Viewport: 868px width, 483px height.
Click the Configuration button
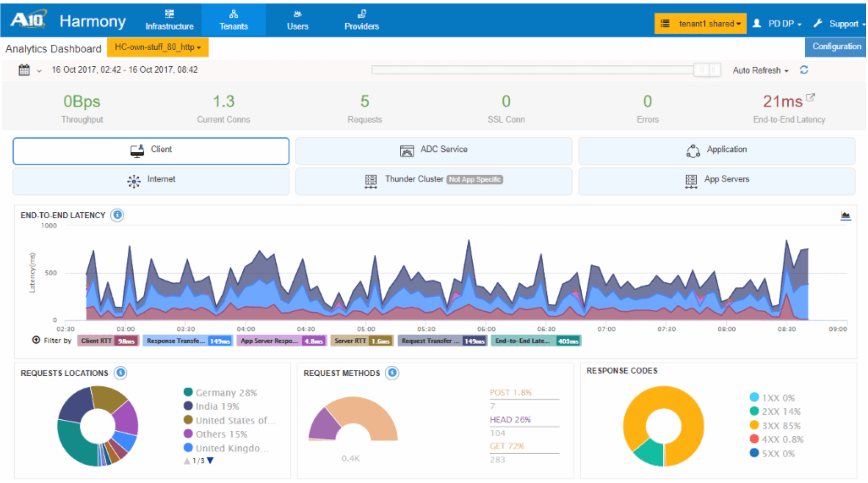click(x=836, y=47)
